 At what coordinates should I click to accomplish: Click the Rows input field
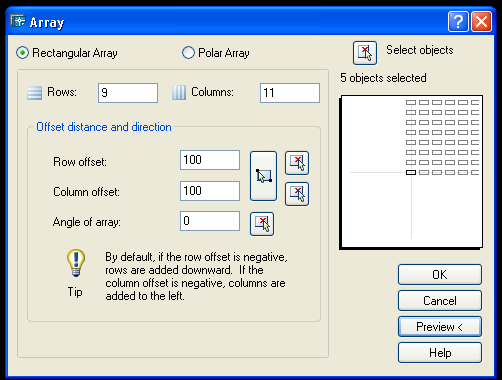(x=128, y=93)
